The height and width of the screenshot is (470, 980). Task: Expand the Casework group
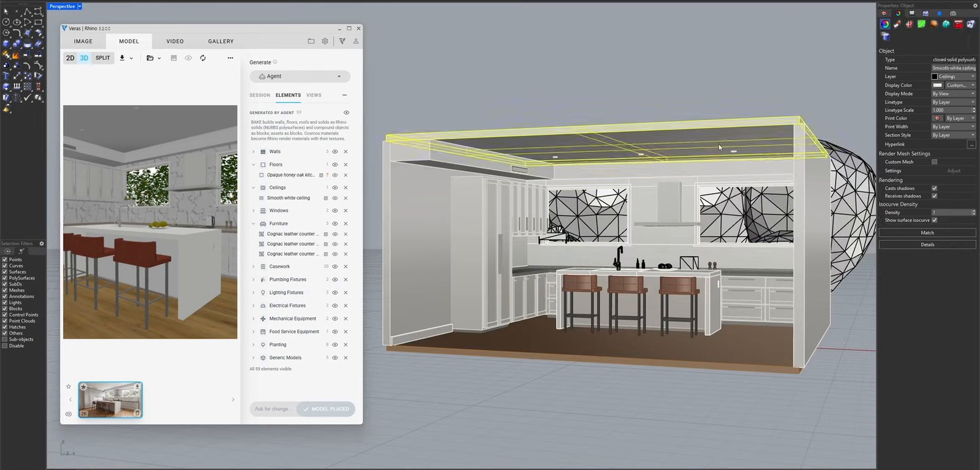click(254, 267)
